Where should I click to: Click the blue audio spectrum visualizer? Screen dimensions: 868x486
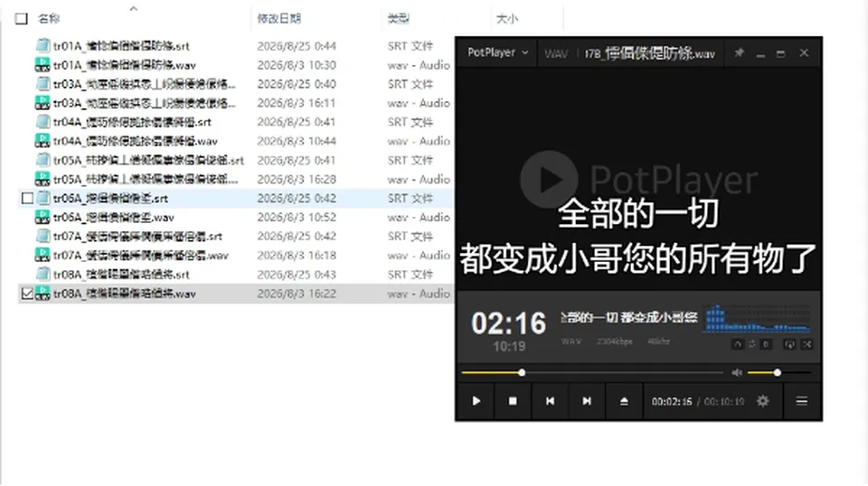click(757, 319)
